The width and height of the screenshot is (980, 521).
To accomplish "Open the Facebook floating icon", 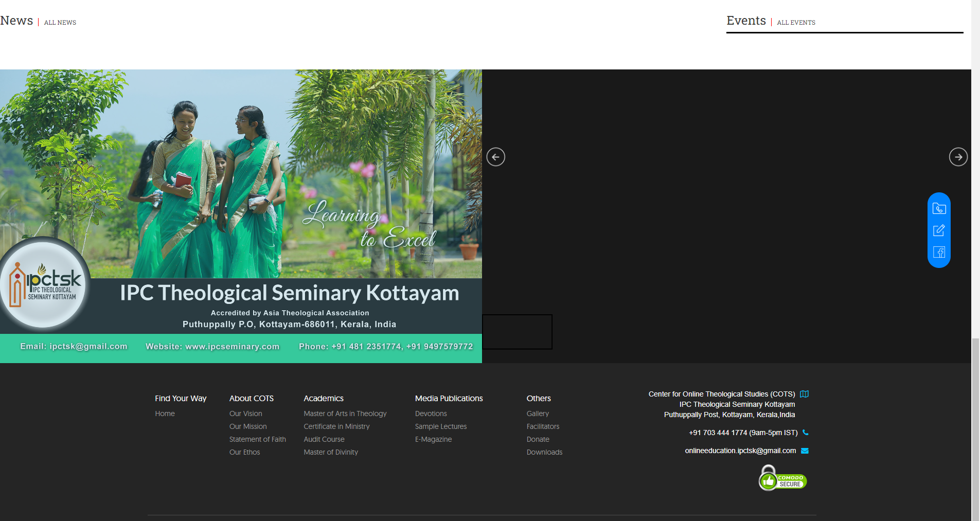I will [x=939, y=252].
